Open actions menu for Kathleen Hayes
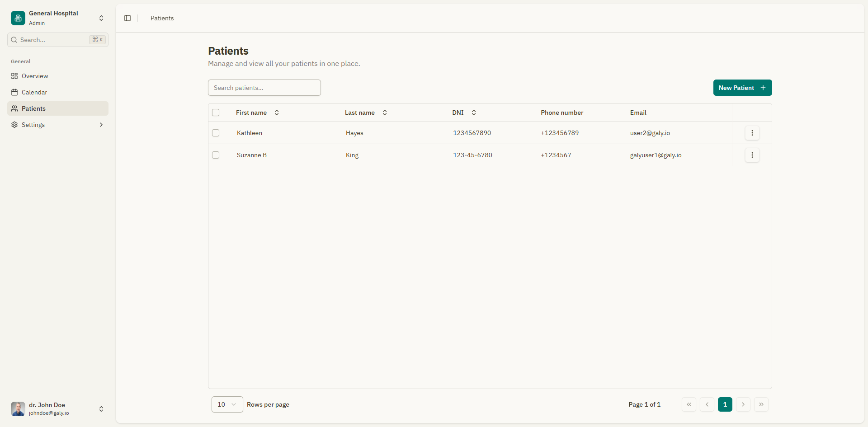 (x=752, y=133)
